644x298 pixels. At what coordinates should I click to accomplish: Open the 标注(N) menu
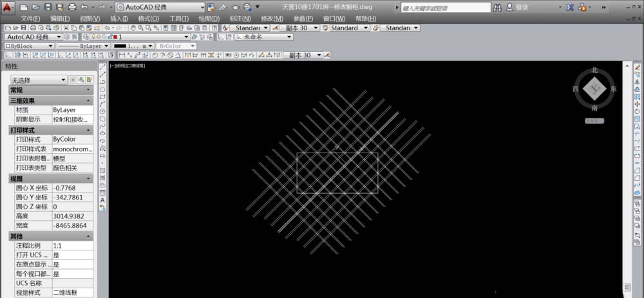[240, 19]
